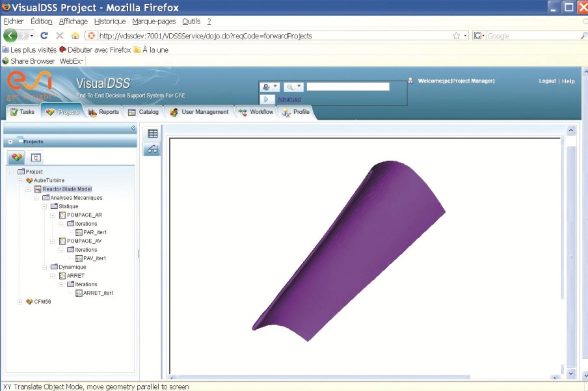
Task: Click the site identity icon in URL bar
Action: 91,36
